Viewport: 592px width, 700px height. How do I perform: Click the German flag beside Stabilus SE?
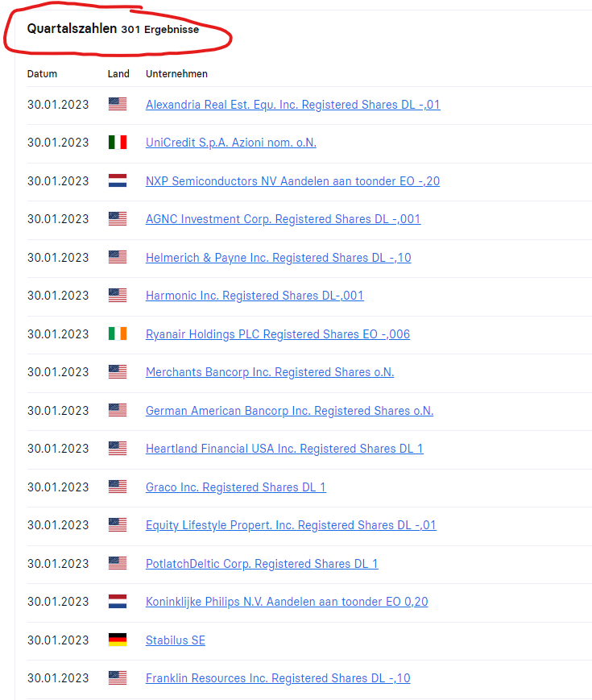(x=118, y=640)
